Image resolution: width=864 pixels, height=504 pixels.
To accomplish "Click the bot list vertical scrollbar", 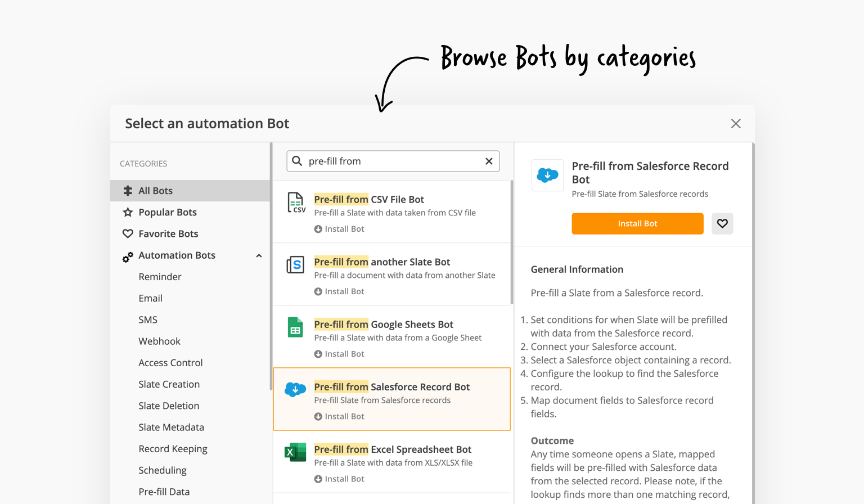I will [x=511, y=242].
